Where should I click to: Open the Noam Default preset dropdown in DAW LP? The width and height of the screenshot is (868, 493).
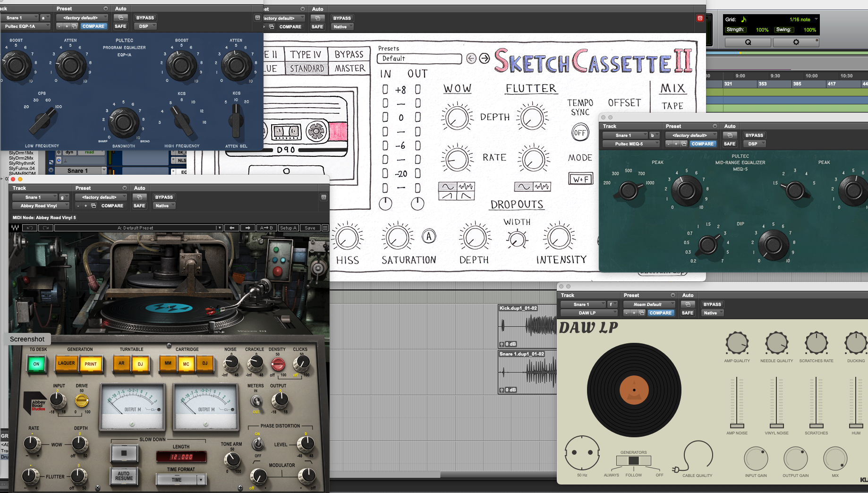click(649, 305)
